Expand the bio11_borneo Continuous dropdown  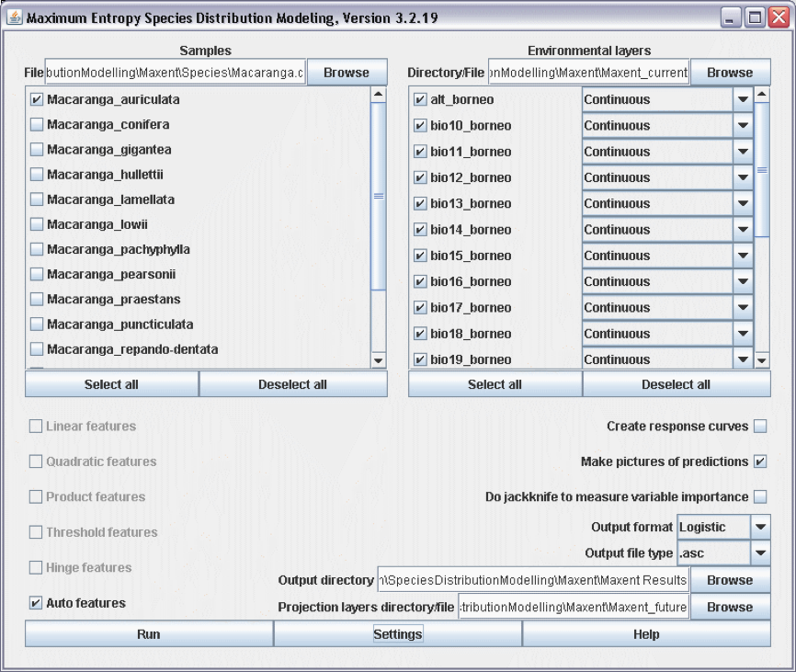point(743,152)
